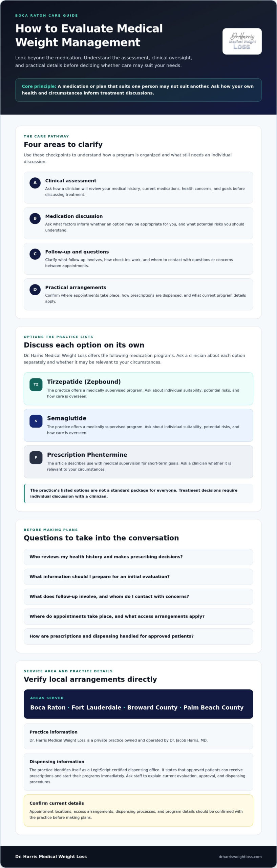Screen dimensions: 277x868
Task: Click the Core principle highlighted banner
Action: point(138,90)
